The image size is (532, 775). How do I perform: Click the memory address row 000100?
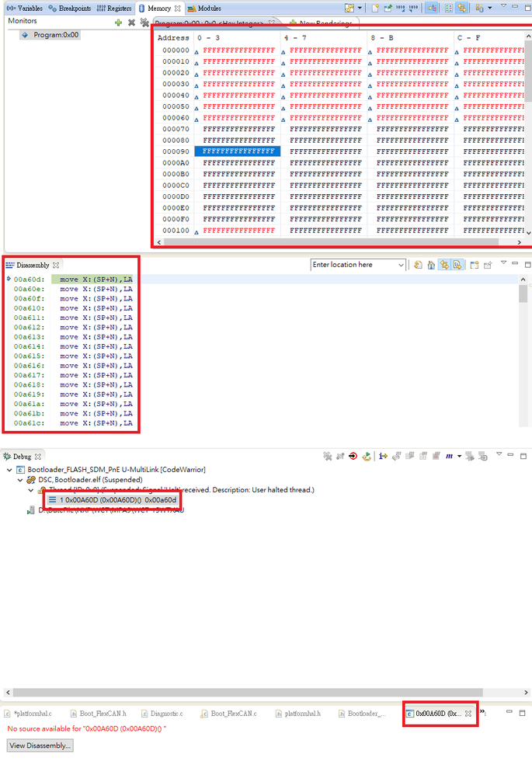tap(176, 231)
